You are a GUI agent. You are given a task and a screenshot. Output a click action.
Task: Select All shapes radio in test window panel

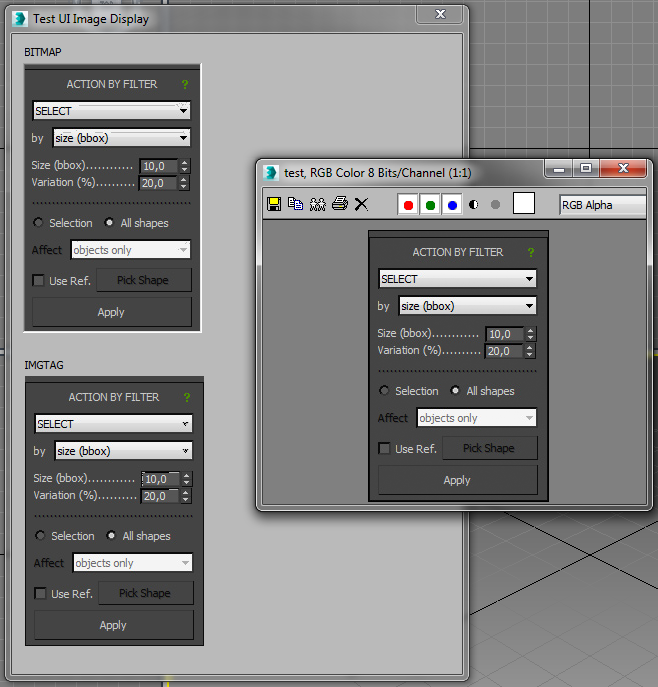[x=455, y=390]
